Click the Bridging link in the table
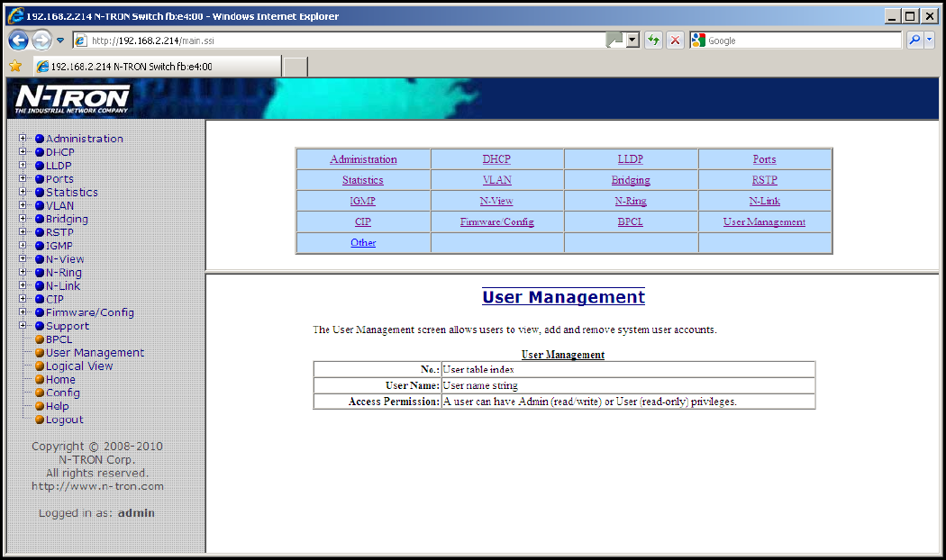 click(x=631, y=180)
